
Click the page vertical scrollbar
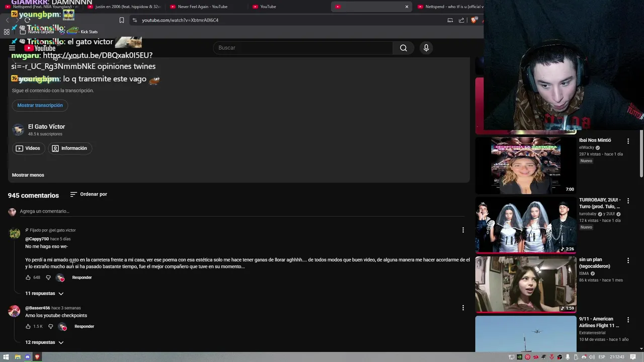(641, 153)
